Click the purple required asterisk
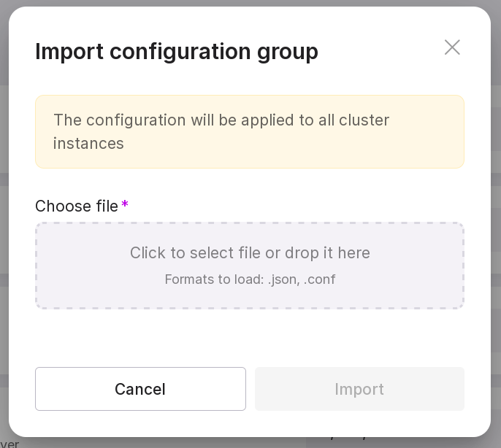Image resolution: width=501 pixels, height=448 pixels. pyautogui.click(x=125, y=205)
